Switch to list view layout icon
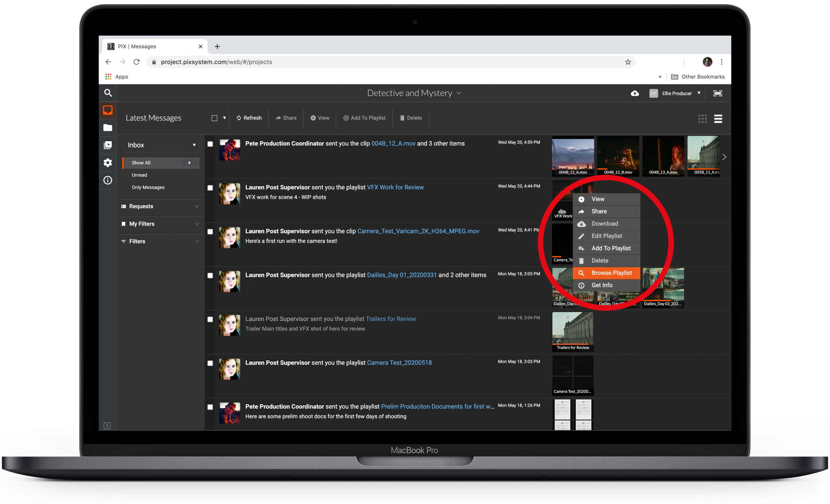This screenshot has height=504, width=830. [x=718, y=118]
